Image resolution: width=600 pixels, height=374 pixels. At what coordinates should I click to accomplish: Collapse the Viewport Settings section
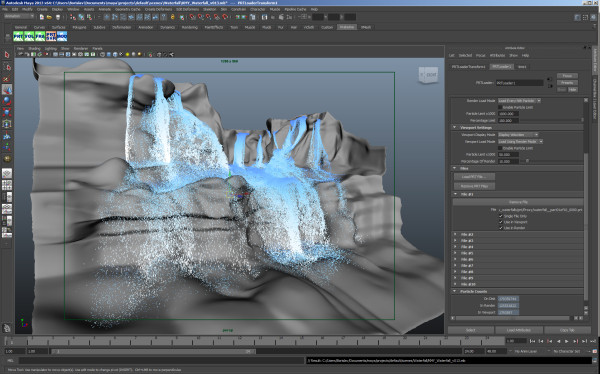pos(455,127)
